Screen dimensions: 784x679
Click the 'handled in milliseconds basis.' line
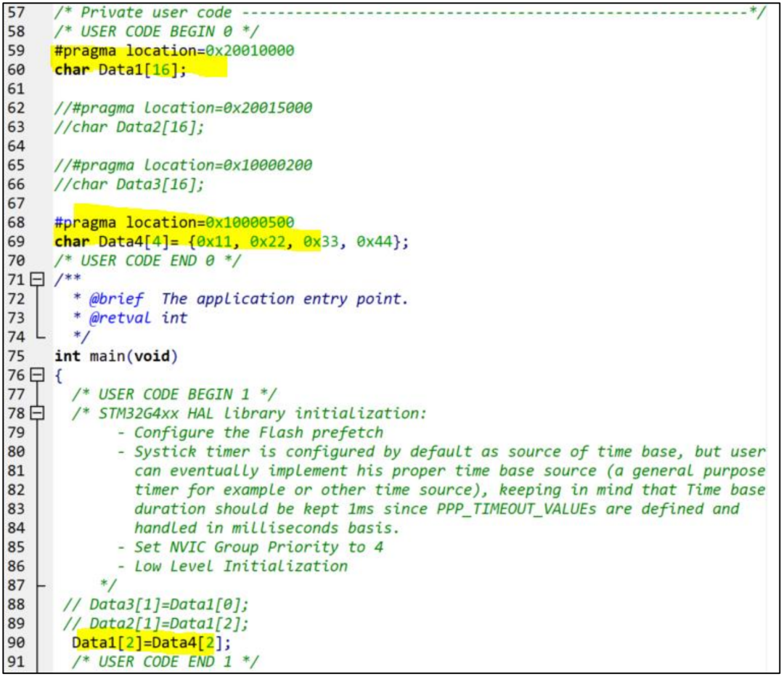[267, 528]
